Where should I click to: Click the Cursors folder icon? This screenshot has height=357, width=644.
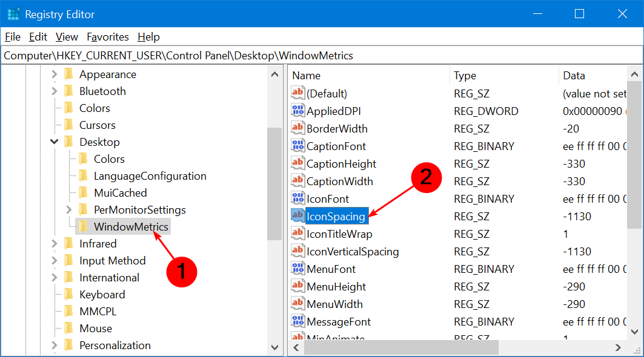coord(69,125)
